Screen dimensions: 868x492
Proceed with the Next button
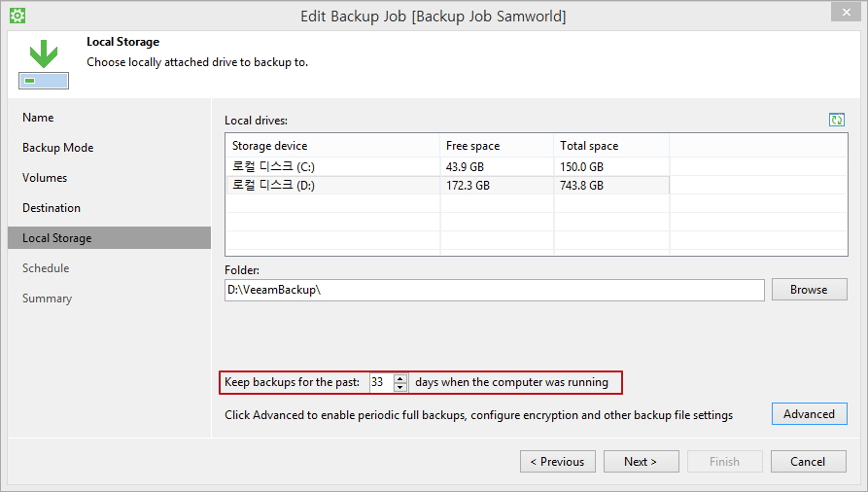coord(641,462)
